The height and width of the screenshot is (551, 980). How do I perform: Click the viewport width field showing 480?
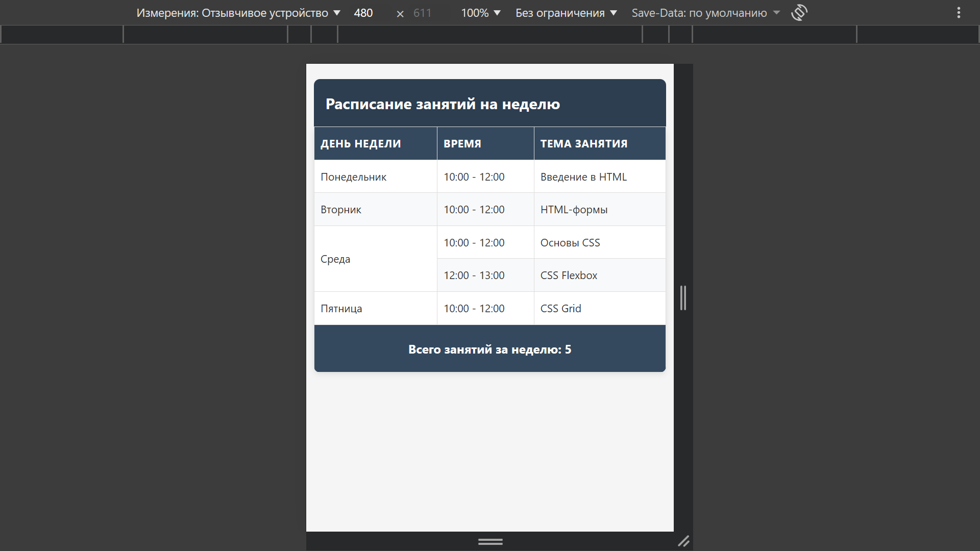[x=363, y=13]
